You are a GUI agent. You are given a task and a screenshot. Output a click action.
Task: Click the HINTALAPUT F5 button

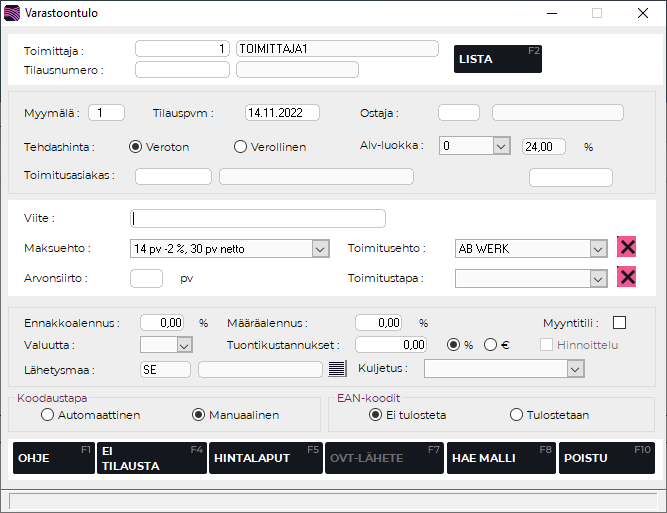pos(266,458)
